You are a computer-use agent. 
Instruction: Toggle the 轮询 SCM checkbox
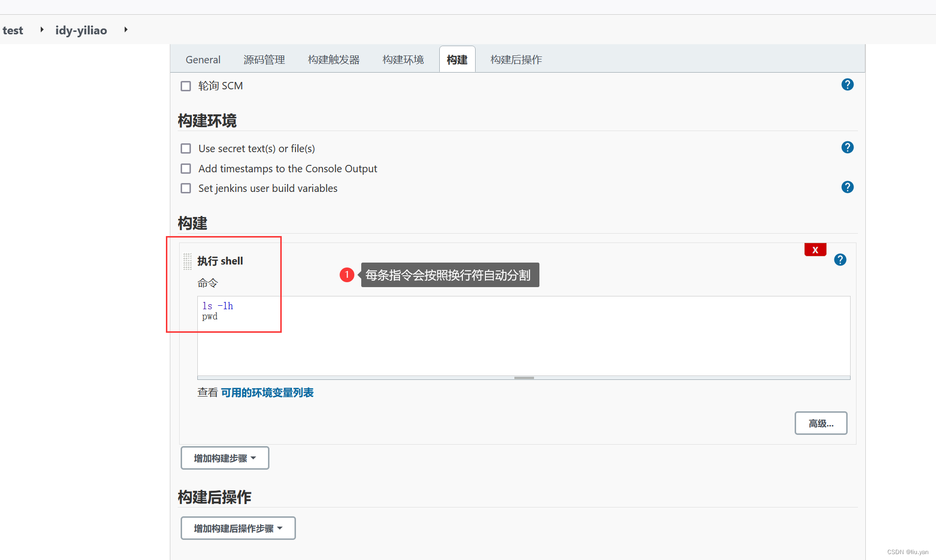(186, 86)
